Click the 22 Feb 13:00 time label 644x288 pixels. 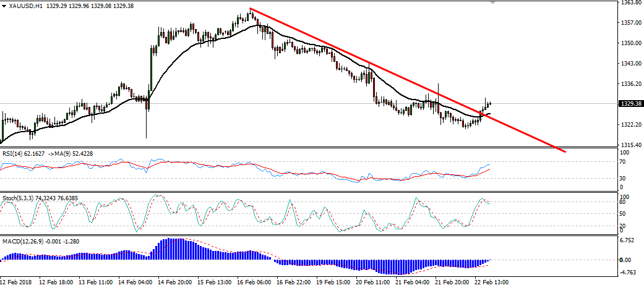(x=492, y=282)
